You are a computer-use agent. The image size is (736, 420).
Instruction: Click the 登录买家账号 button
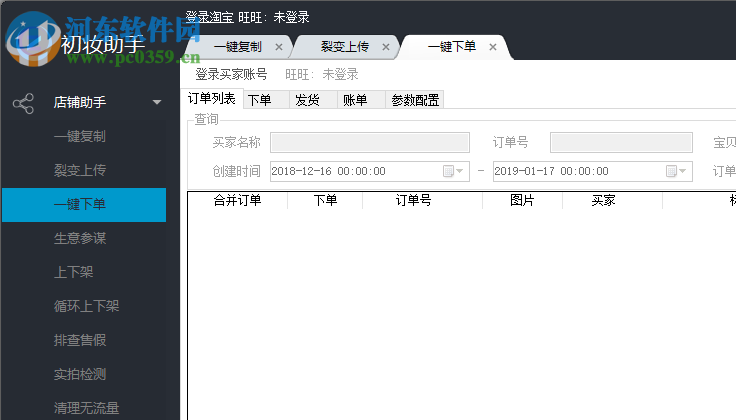231,74
